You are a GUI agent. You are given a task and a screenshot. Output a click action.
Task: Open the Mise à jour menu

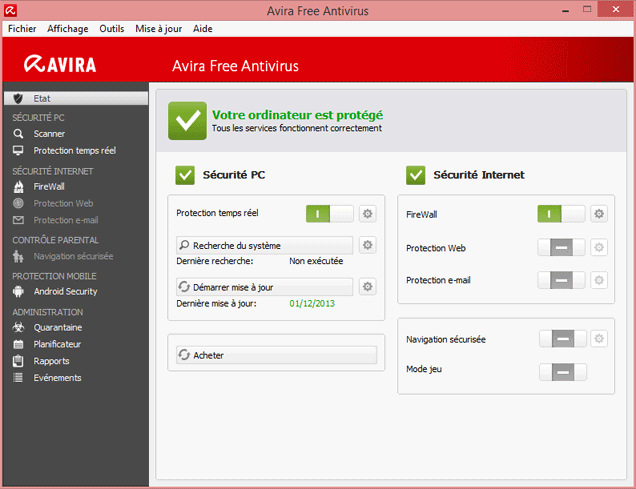(158, 29)
